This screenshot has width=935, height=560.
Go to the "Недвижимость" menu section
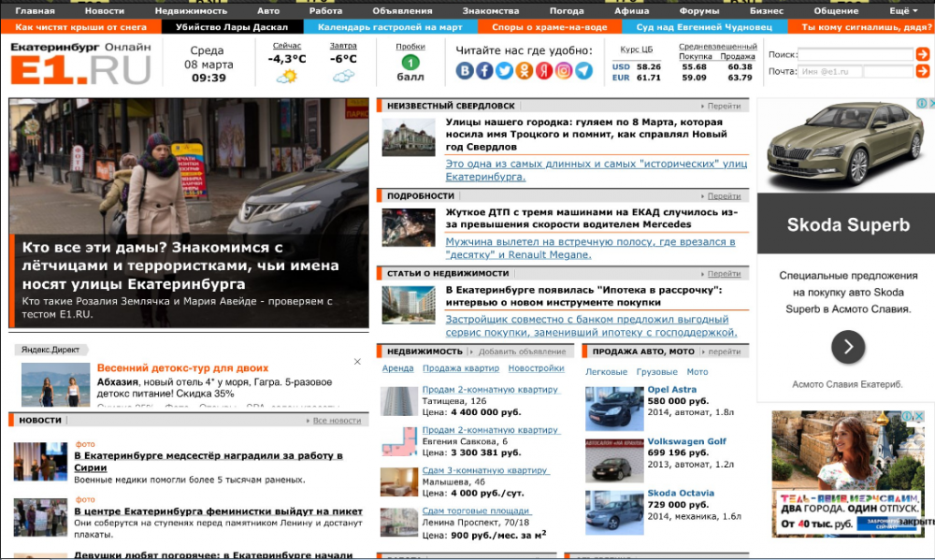click(x=191, y=10)
